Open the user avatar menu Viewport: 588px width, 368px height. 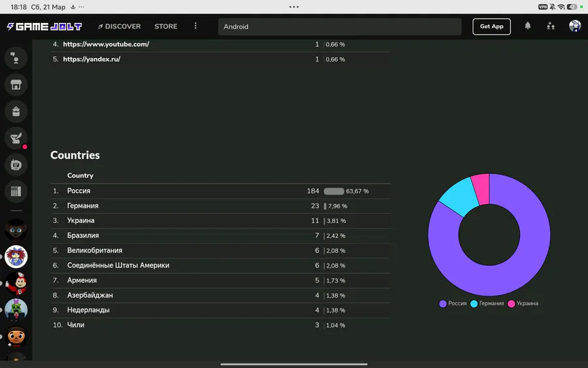click(575, 26)
